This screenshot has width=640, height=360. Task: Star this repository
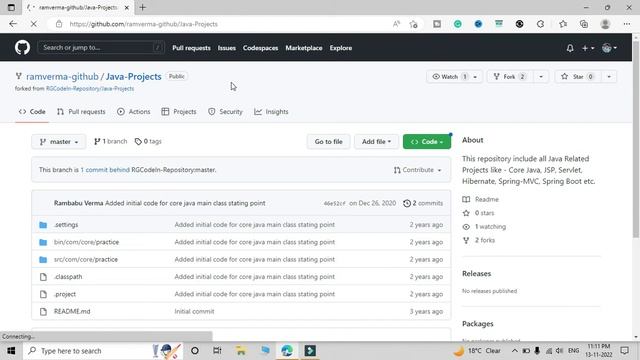[x=578, y=77]
